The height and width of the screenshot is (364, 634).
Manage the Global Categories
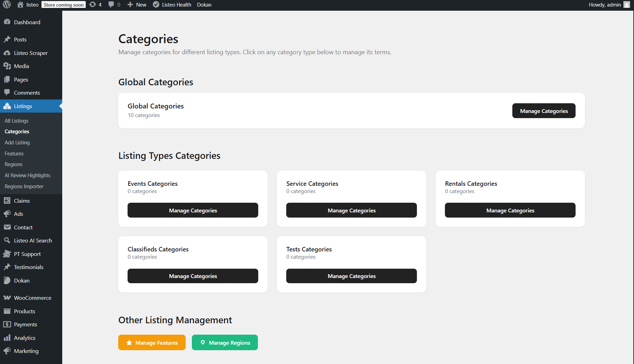click(x=543, y=111)
